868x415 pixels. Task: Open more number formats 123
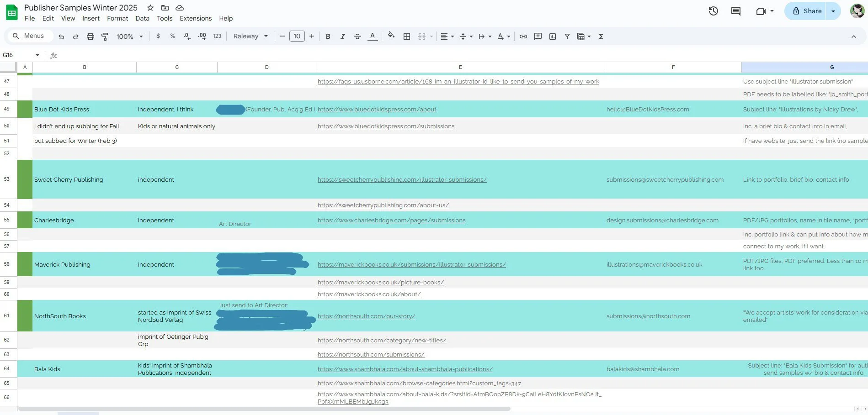217,36
